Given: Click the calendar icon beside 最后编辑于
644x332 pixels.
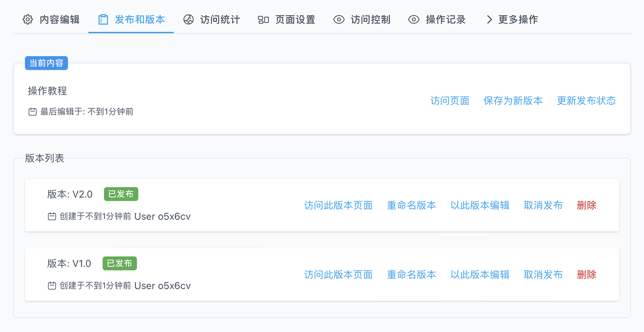Looking at the screenshot, I should click(33, 112).
